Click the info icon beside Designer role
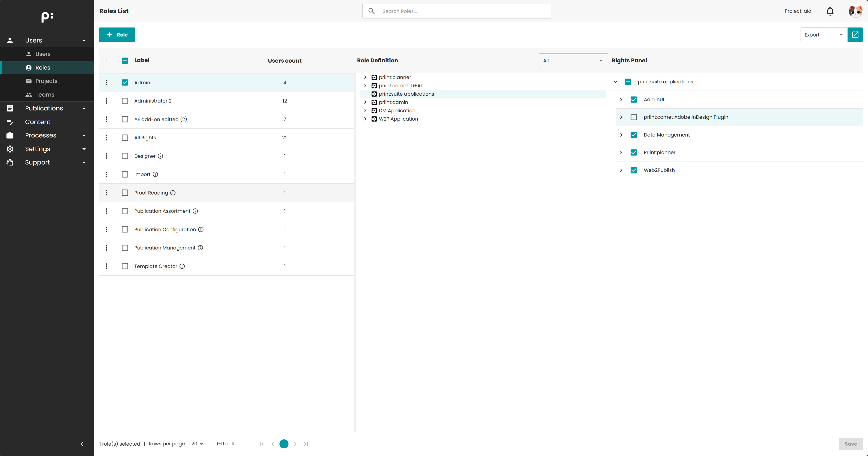 (x=160, y=156)
